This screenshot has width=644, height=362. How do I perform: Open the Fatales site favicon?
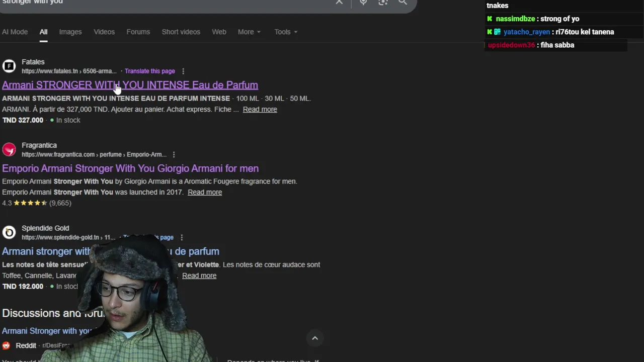tap(9, 66)
